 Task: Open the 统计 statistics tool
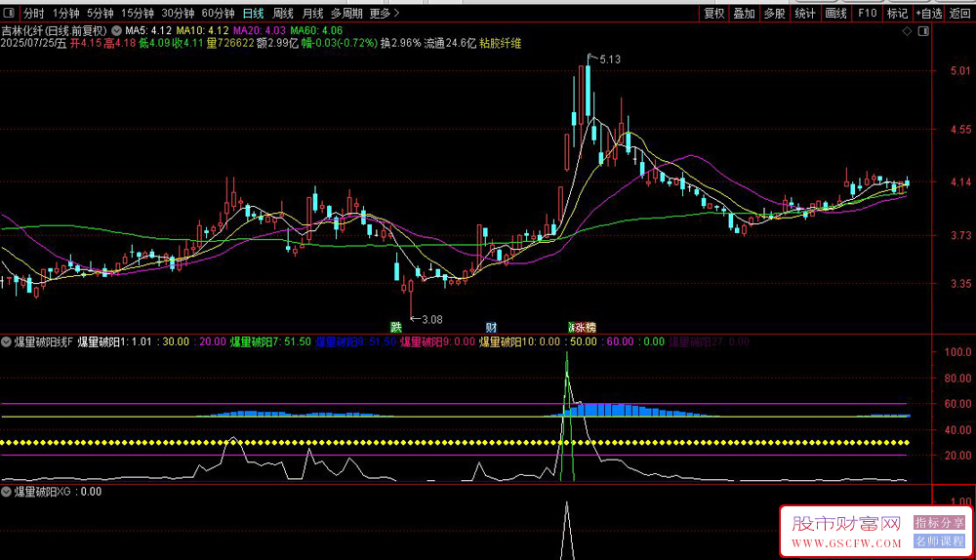point(805,13)
